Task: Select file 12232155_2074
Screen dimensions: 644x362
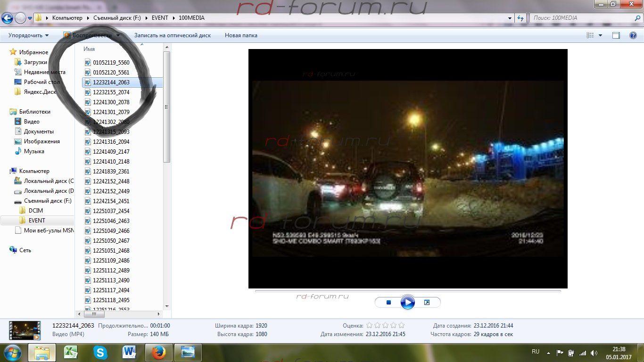Action: pyautogui.click(x=111, y=92)
